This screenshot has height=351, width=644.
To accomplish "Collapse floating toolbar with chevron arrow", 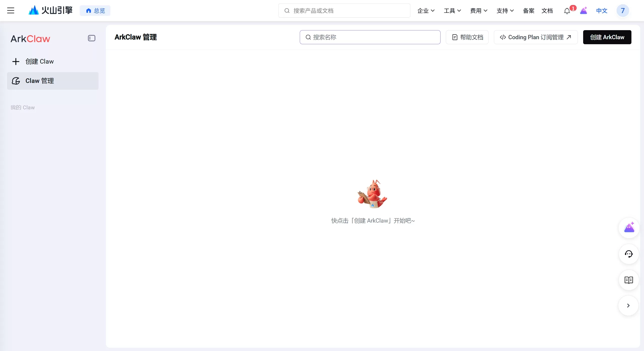I will pos(628,306).
